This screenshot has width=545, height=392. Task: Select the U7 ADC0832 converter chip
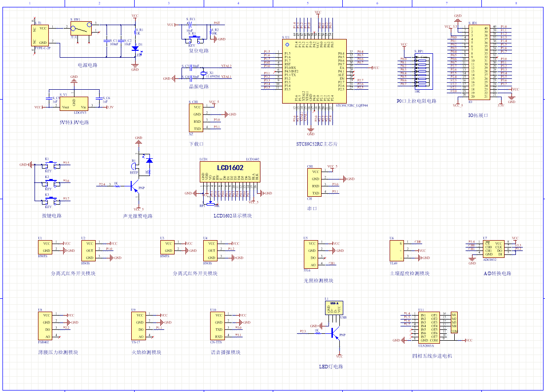point(494,249)
